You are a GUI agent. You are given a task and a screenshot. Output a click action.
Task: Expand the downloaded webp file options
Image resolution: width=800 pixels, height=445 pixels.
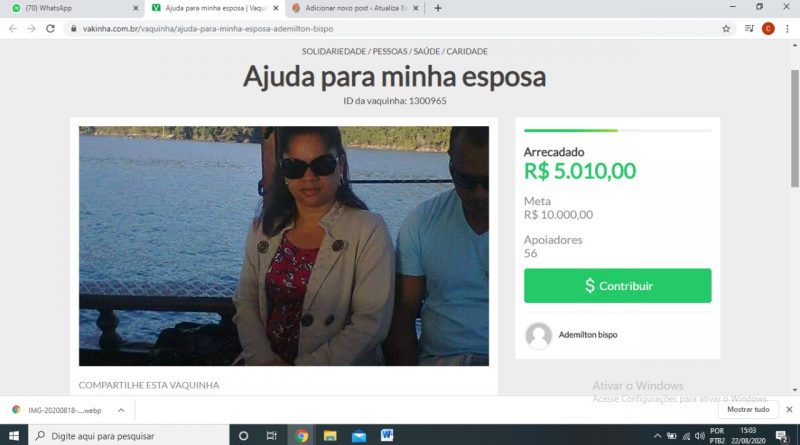click(x=121, y=410)
